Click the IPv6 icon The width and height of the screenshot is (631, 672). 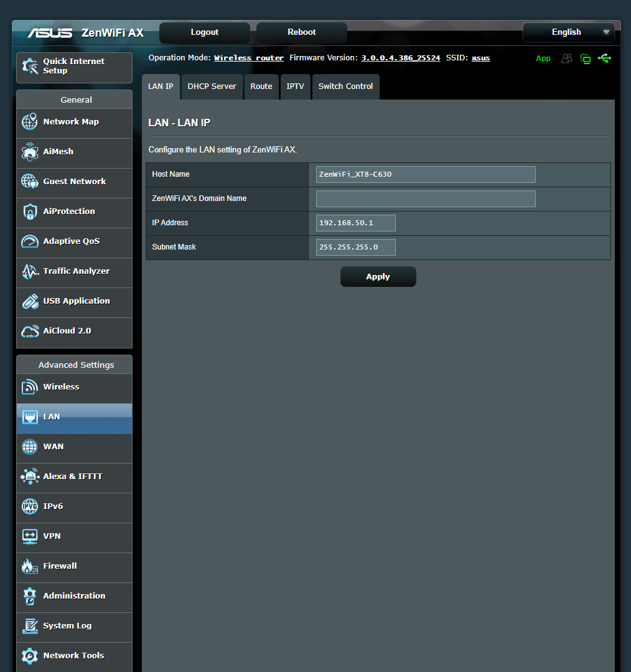30,506
